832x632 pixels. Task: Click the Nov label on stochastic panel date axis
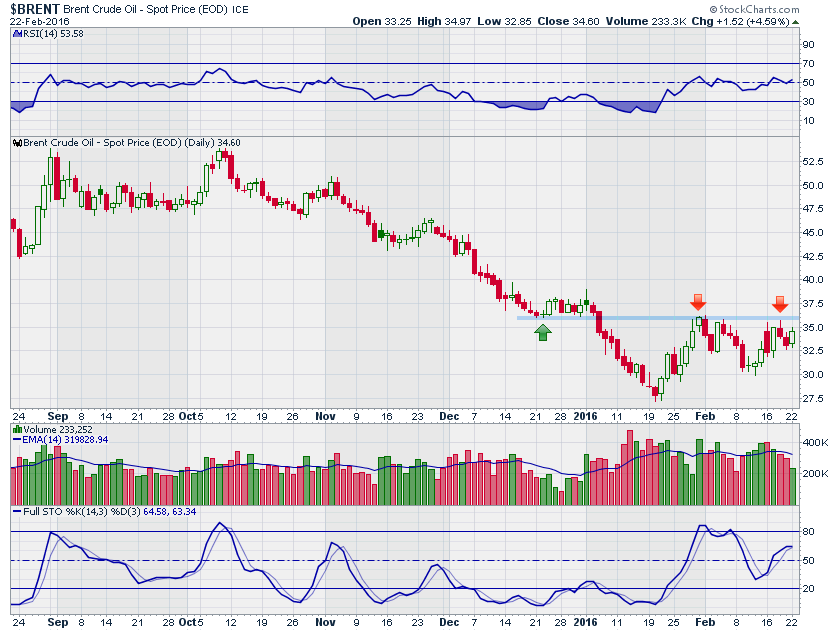[325, 622]
